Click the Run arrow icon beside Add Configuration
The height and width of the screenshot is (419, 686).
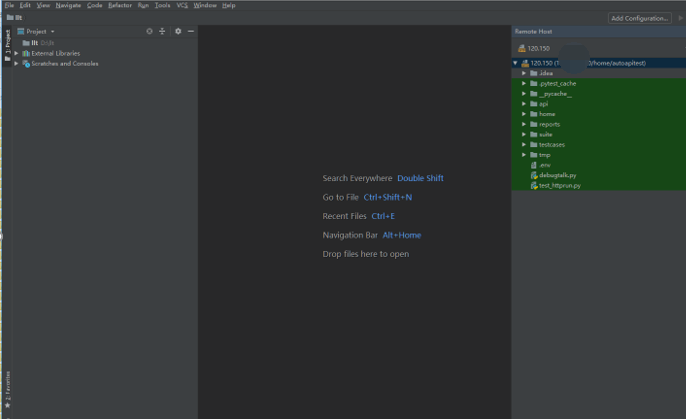point(680,18)
